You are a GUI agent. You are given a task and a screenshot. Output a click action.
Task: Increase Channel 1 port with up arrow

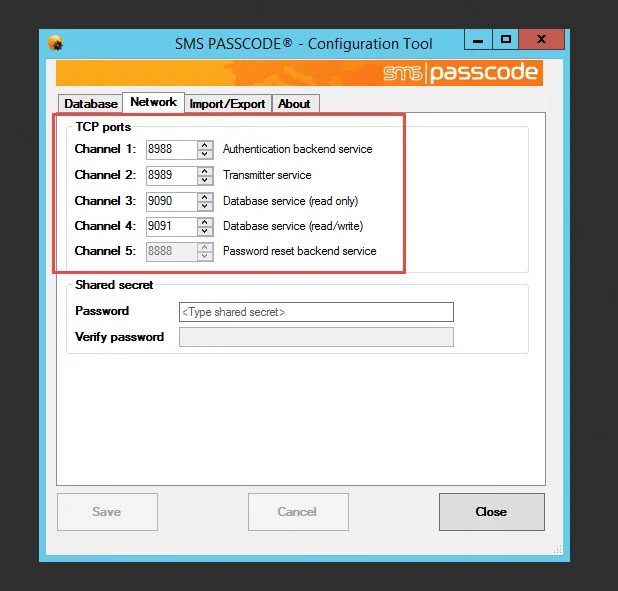coord(205,145)
